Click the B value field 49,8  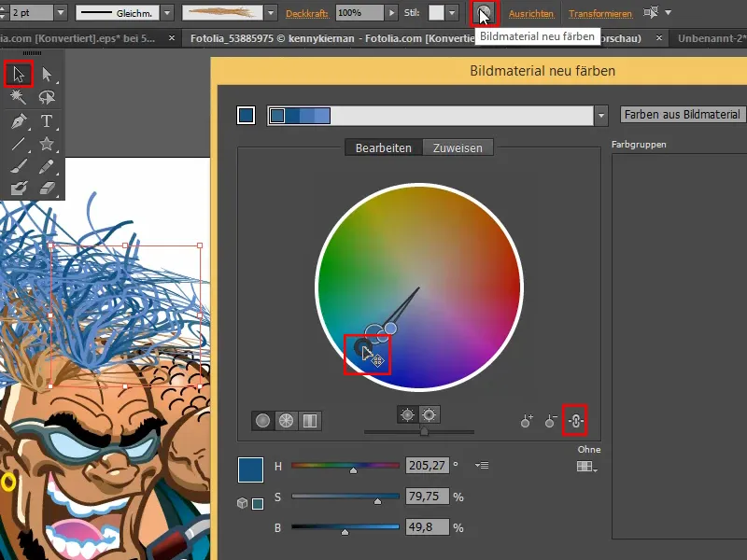[x=427, y=527]
